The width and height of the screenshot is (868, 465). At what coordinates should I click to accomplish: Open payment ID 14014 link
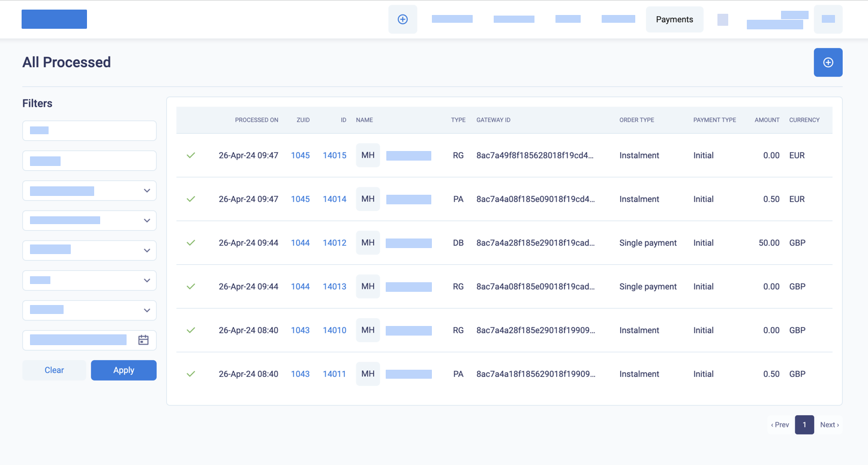334,199
